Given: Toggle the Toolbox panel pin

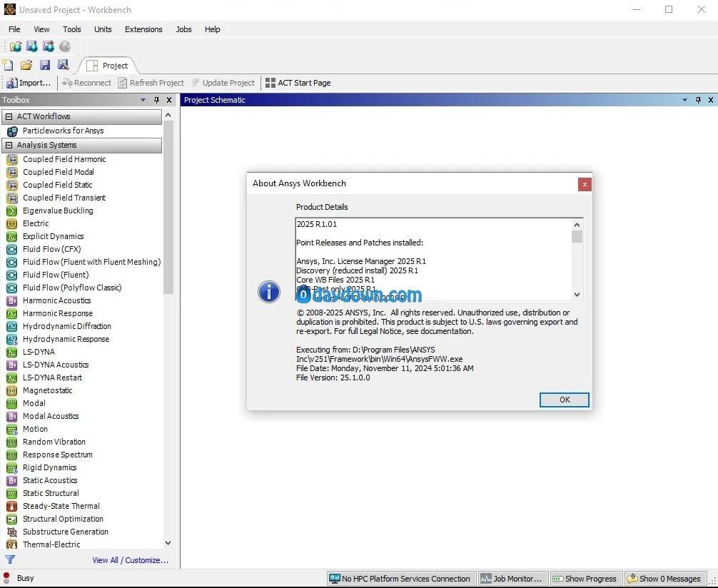Looking at the screenshot, I should (x=156, y=100).
